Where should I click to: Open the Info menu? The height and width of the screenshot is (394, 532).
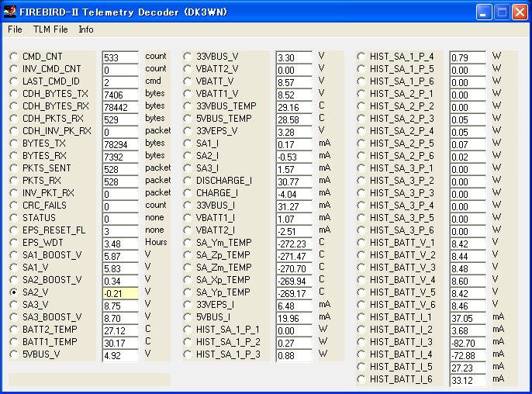[86, 29]
